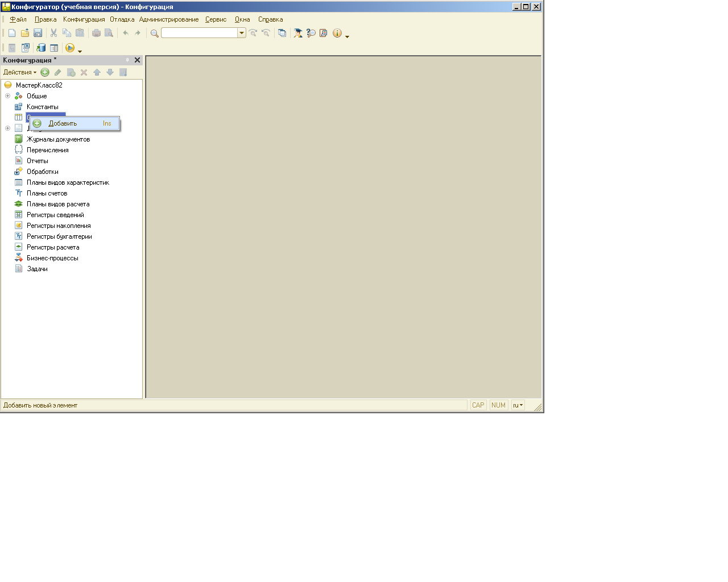Click the help search question-magnifier icon

click(x=311, y=33)
